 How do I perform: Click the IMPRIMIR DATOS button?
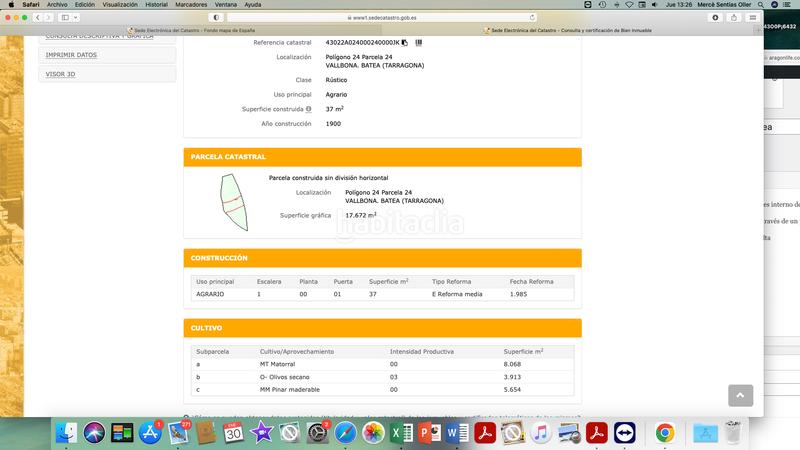[107, 55]
